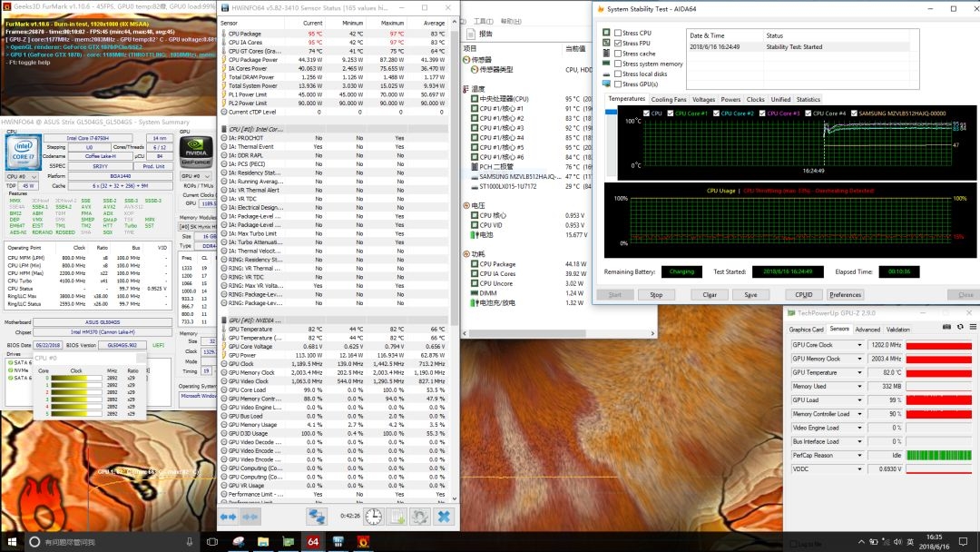Screen dimensions: 980x552
Task: Click the FurMark taskbar icon
Action: click(x=363, y=541)
